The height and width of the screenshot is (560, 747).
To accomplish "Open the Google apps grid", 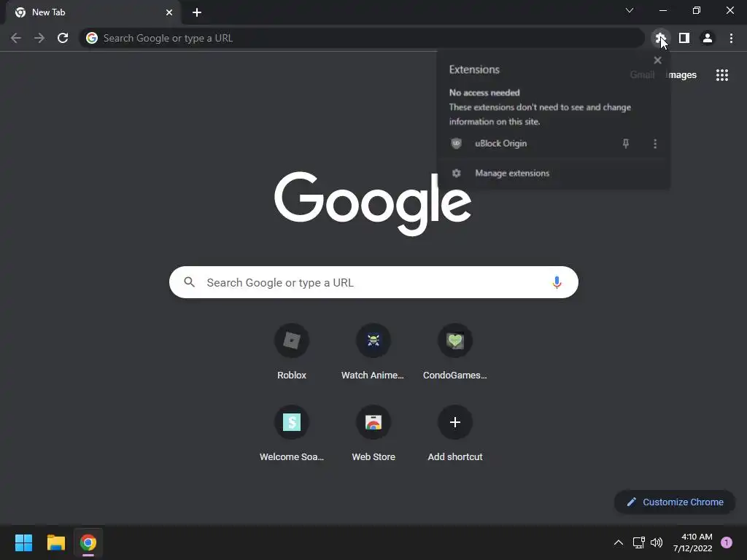I will pos(722,75).
